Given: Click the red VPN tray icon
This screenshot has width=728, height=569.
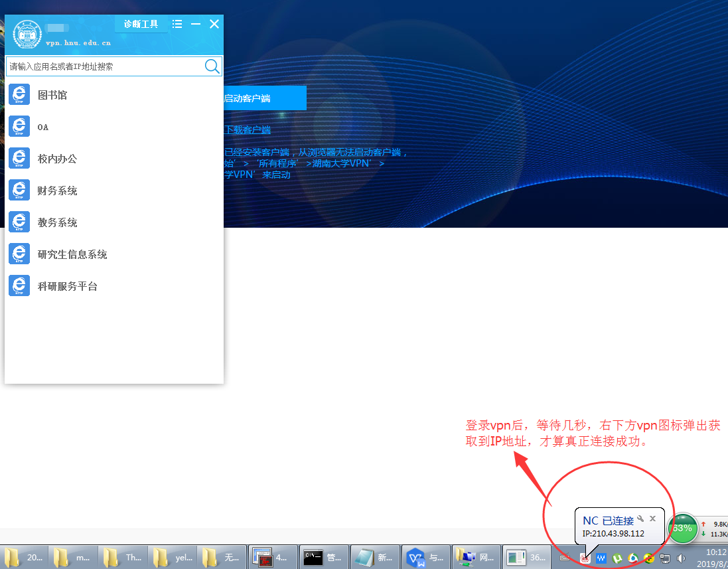Looking at the screenshot, I should pyautogui.click(x=585, y=558).
